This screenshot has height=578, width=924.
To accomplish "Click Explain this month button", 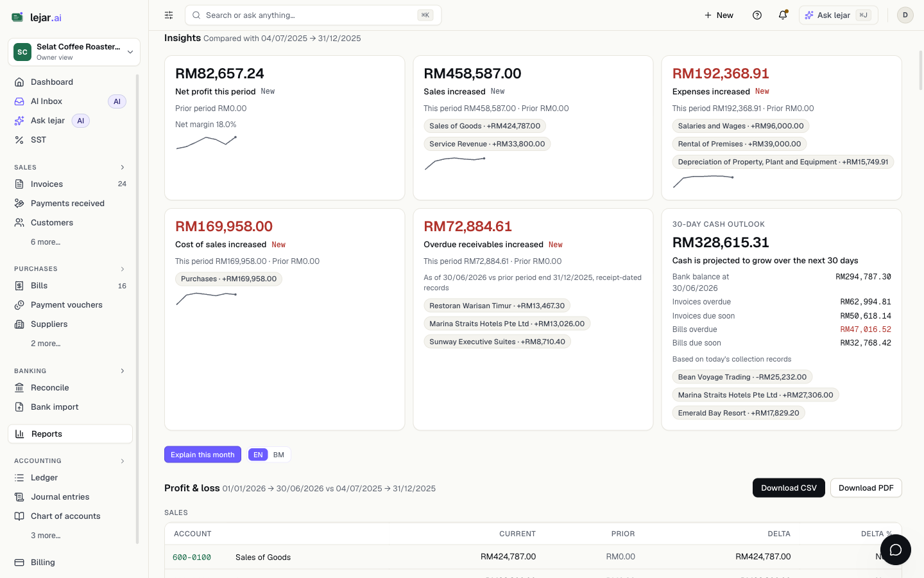I will tap(203, 455).
